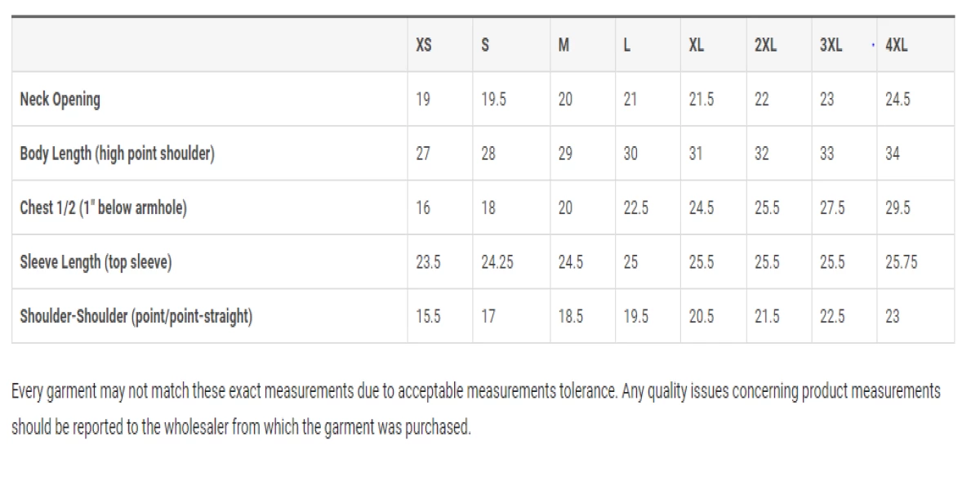Click the Neck Opening value for 4XL

pos(898,100)
